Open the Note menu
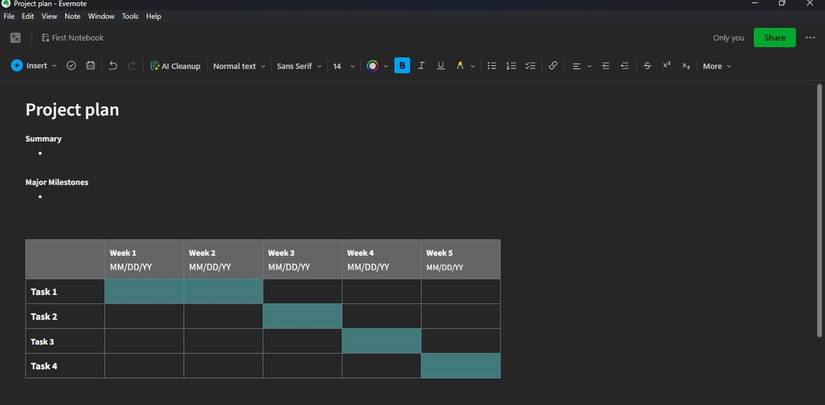Screen dimensions: 825x405 [73, 16]
